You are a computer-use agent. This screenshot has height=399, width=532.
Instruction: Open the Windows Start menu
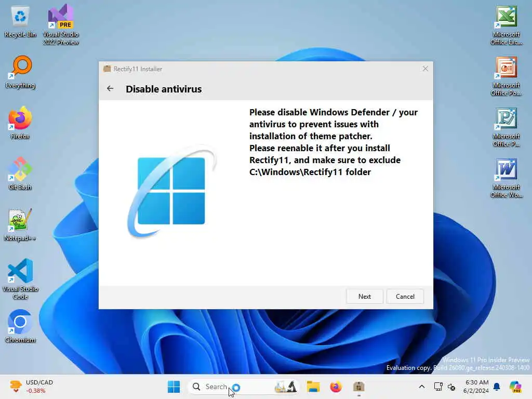click(174, 387)
